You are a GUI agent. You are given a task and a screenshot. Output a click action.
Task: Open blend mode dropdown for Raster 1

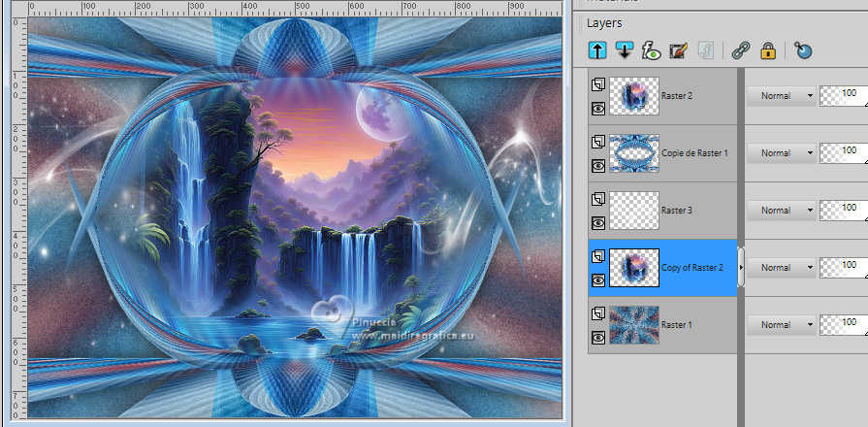point(782,324)
